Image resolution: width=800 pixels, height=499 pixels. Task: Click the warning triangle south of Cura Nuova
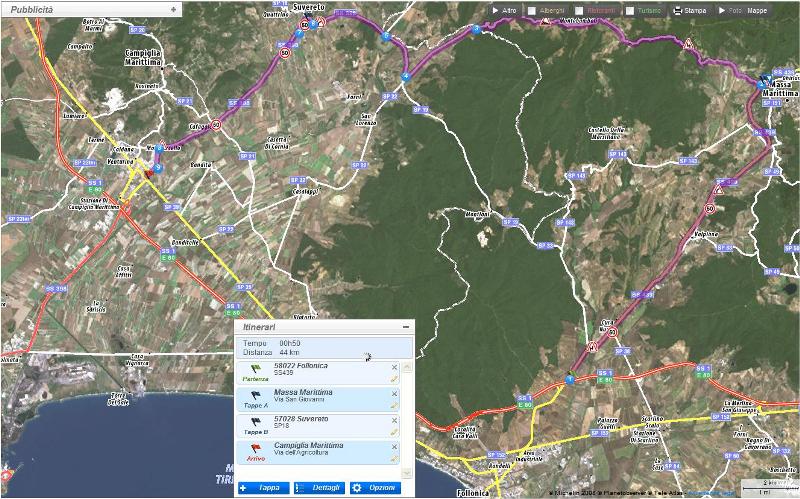592,347
